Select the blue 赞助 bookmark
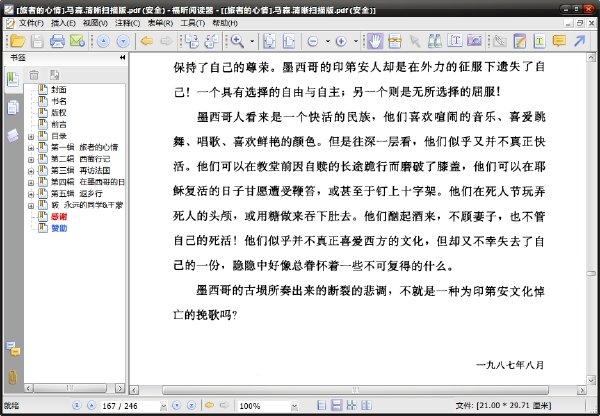Image resolution: width=600 pixels, height=416 pixels. [x=59, y=228]
